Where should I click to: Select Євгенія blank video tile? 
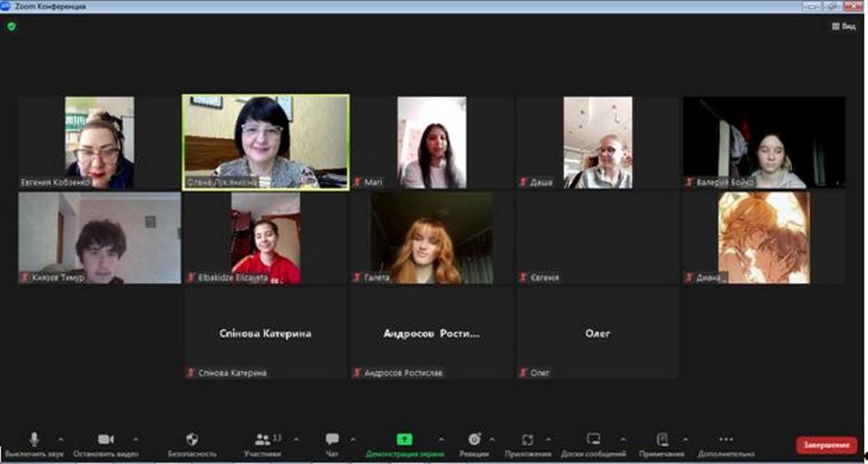[x=597, y=237]
